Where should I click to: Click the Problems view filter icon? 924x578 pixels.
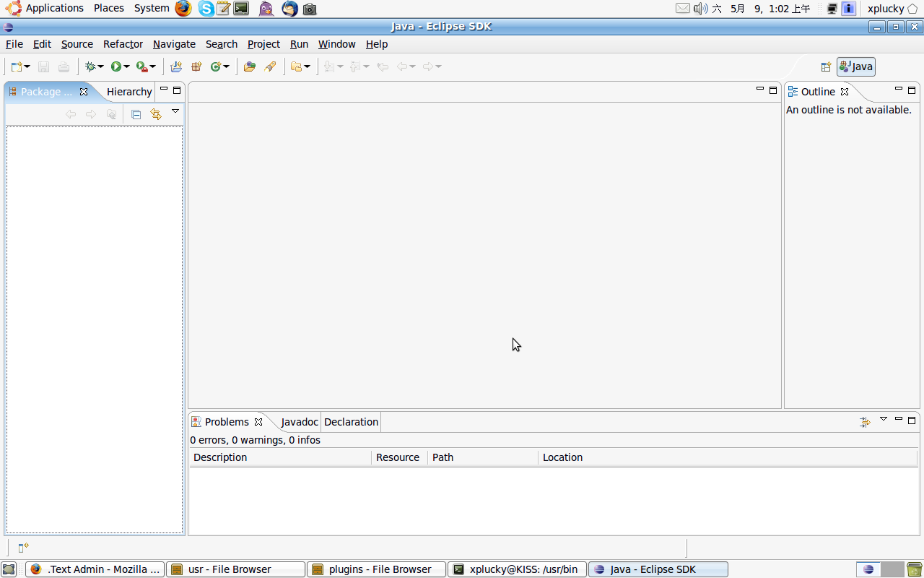click(865, 422)
